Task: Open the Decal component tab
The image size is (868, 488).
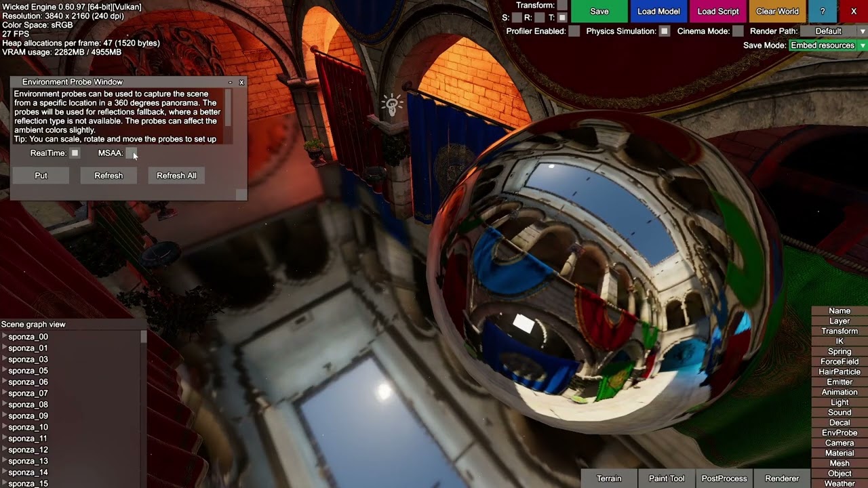Action: [840, 423]
